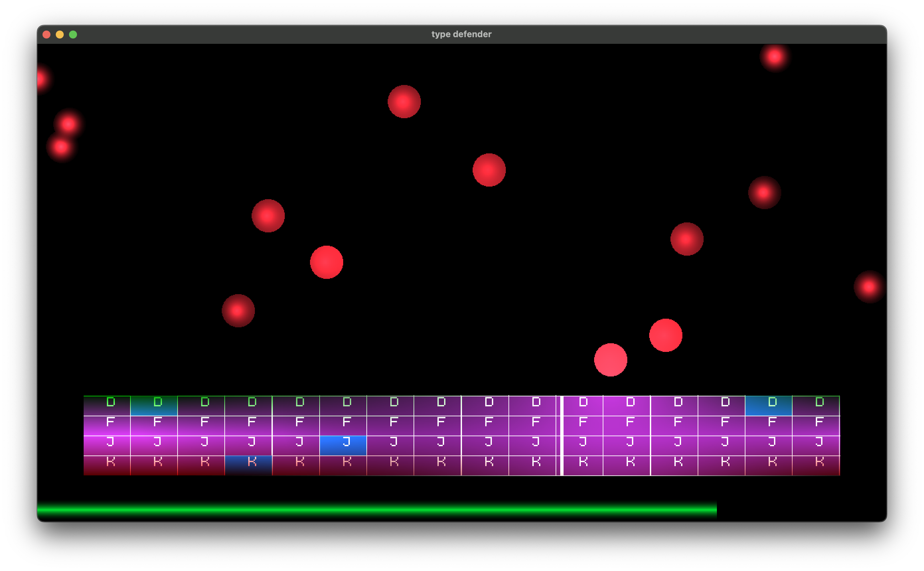
Task: Click the topmost red ball in the center area
Action: pyautogui.click(x=404, y=101)
